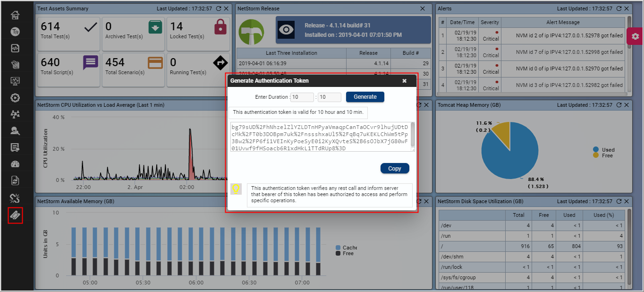Close the NetStorm Release panel
Image resolution: width=644 pixels, height=292 pixels.
[x=422, y=9]
